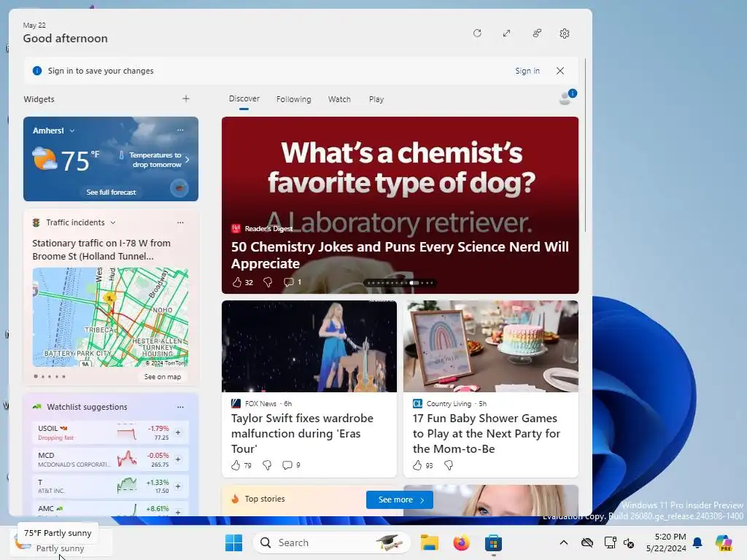This screenshot has width=747, height=560.
Task: Open the Windows Start button
Action: [x=233, y=542]
